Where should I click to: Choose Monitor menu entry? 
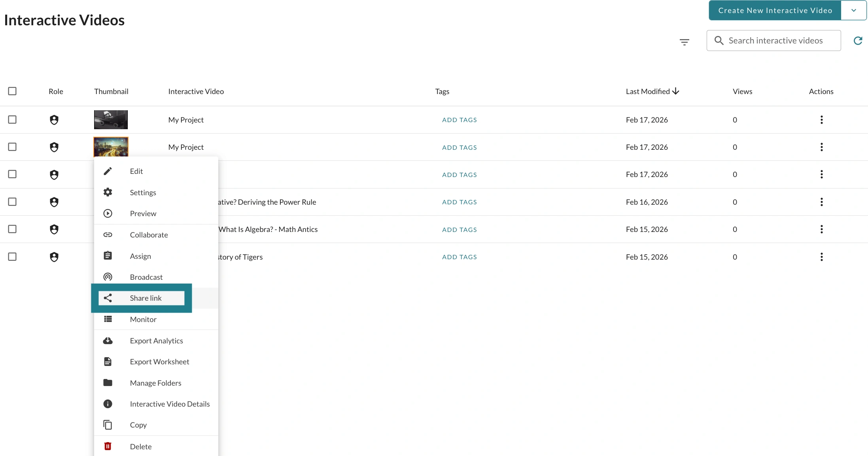point(156,319)
